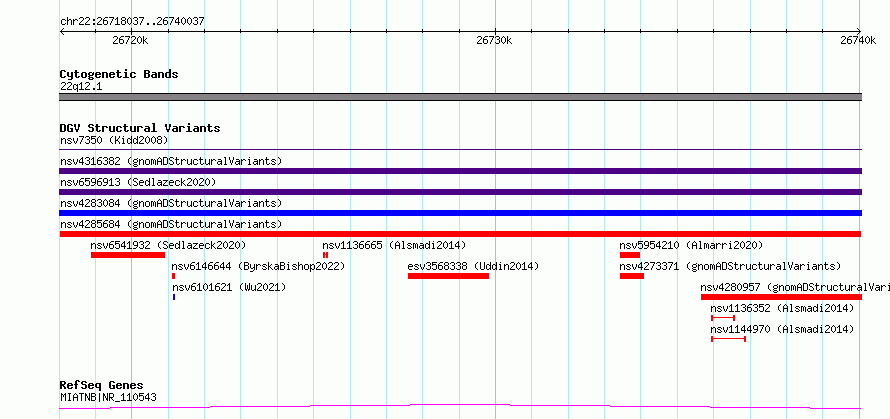Viewport: 890px width, 419px height.
Task: Click the RefSeq Genes track title
Action: 102,386
